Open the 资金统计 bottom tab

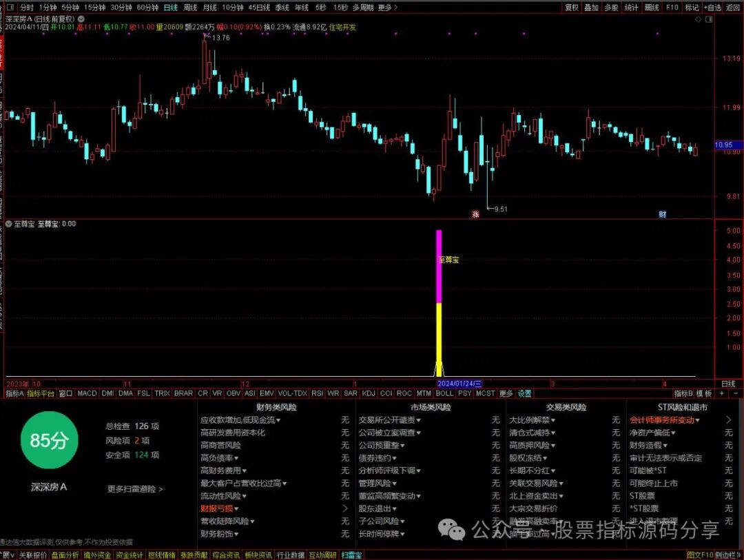(129, 554)
